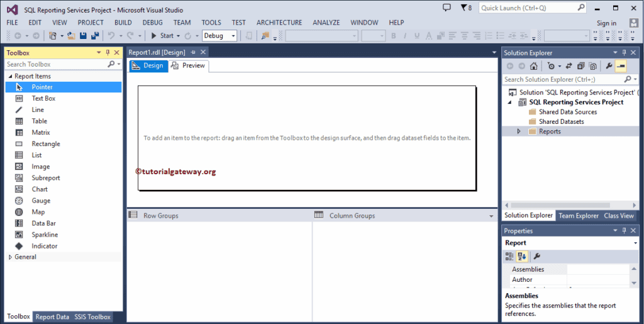
Task: Switch Properties to Categorized view
Action: pos(509,257)
